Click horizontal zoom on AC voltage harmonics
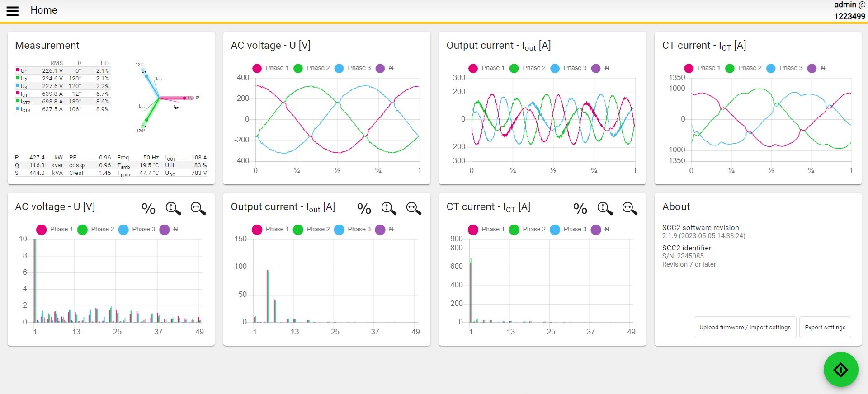868x394 pixels. (x=198, y=208)
